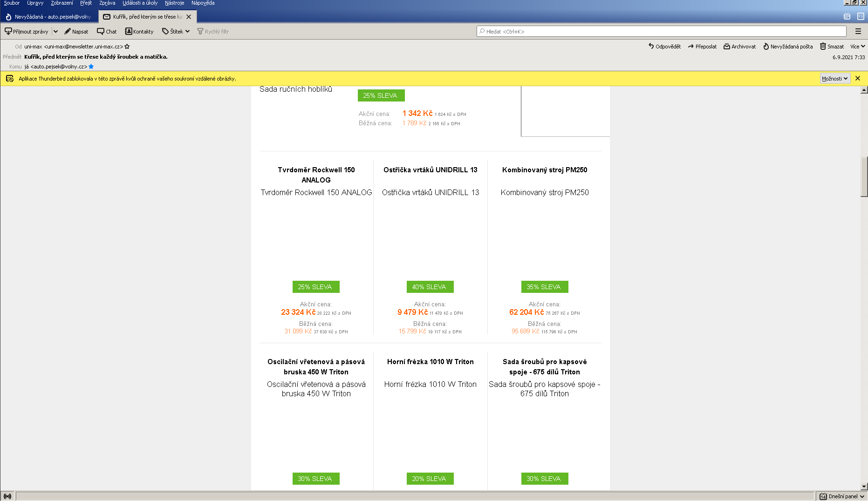
Task: Mark as Nevyžádaná pošta junk
Action: coord(787,47)
